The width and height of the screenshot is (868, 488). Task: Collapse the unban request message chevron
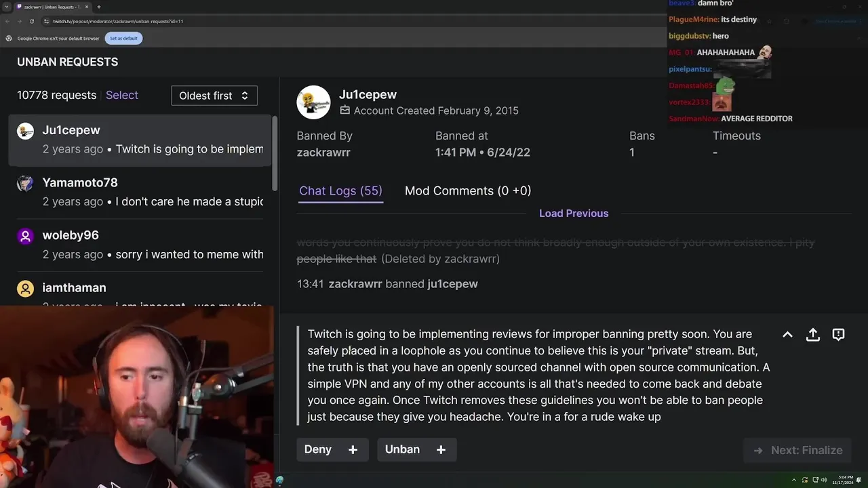tap(787, 335)
